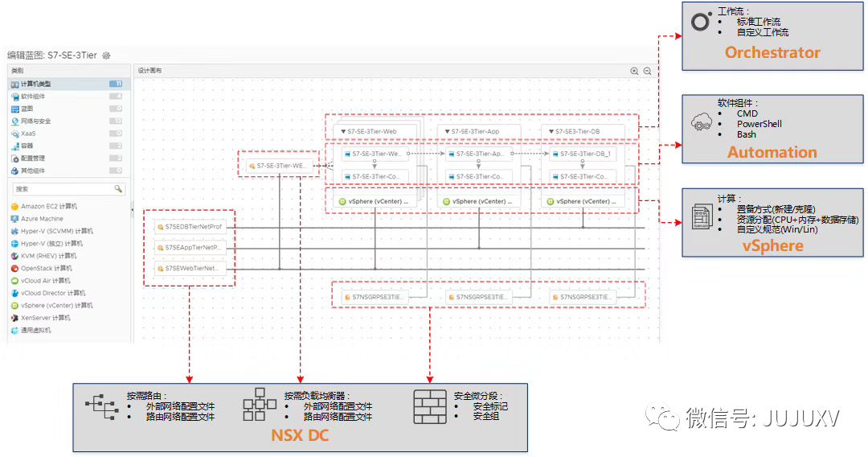868x457 pixels.
Task: Click the count badge on 计算机类型 row
Action: (x=116, y=84)
